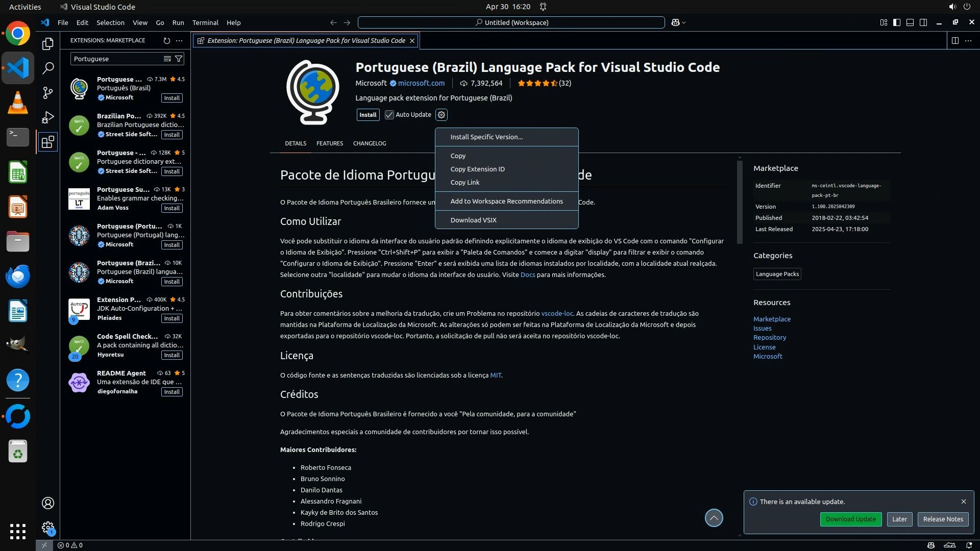This screenshot has height=551, width=980.
Task: Open the Run and Debug view
Action: pos(47,117)
